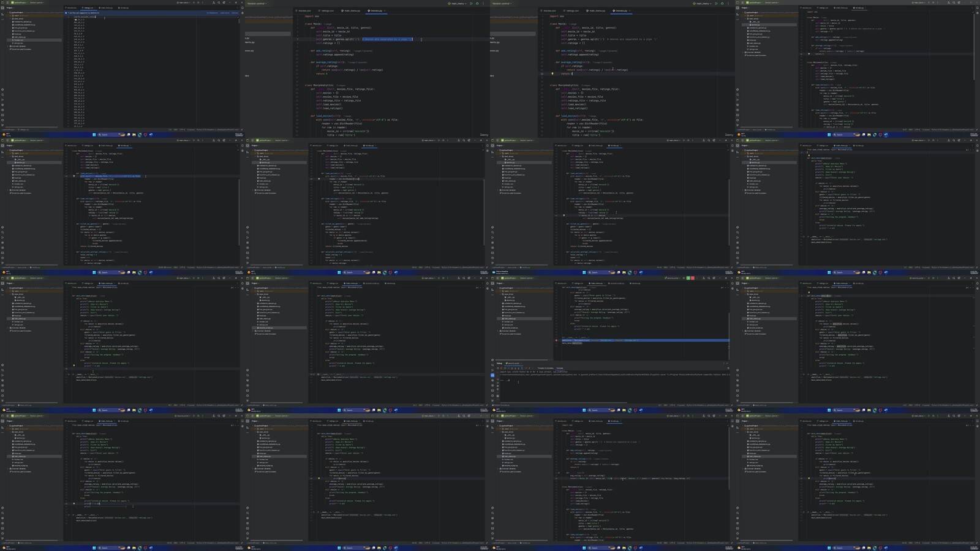The width and height of the screenshot is (980, 551).
Task: Switch to ratings.csv tab in the lightbulb frame
Action: [573, 10]
